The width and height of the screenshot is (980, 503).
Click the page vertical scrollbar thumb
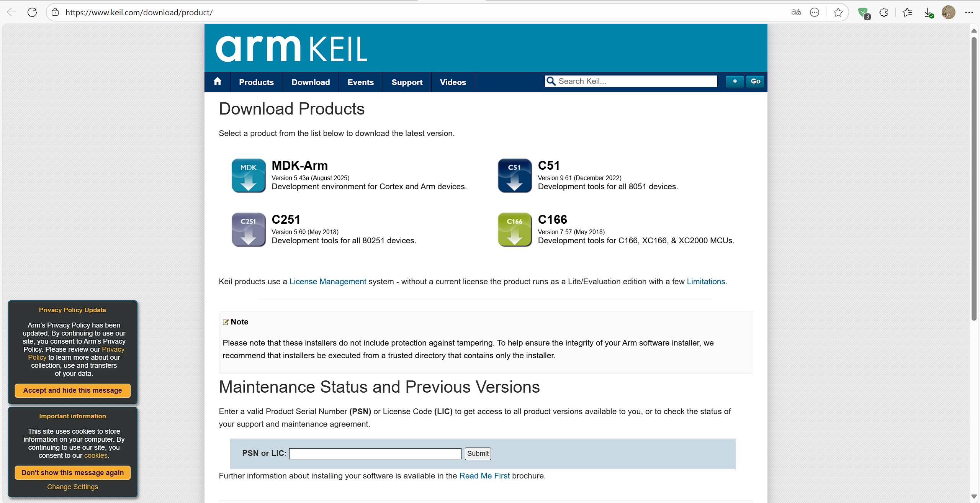coord(974,179)
